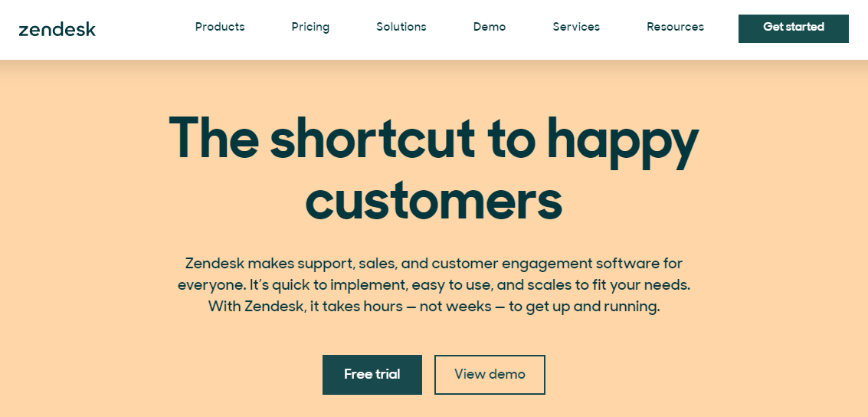The image size is (868, 417).
Task: Expand the Resources navigation menu
Action: [x=675, y=27]
